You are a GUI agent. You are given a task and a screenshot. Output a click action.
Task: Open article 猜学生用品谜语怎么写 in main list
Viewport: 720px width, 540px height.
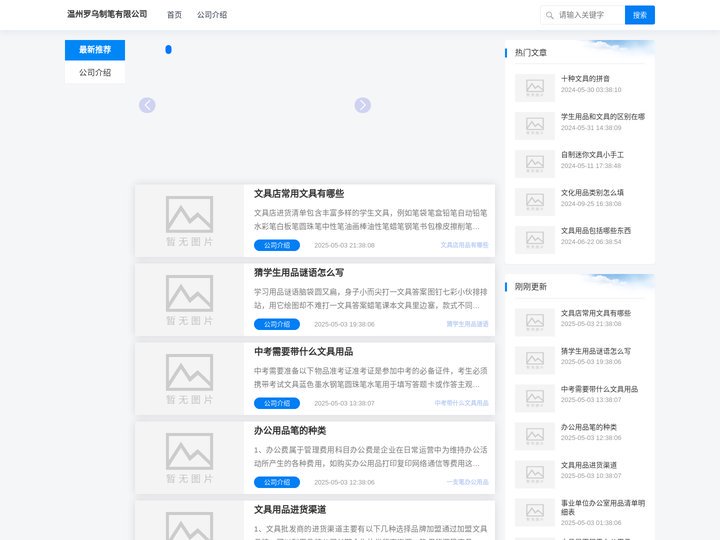(x=299, y=273)
